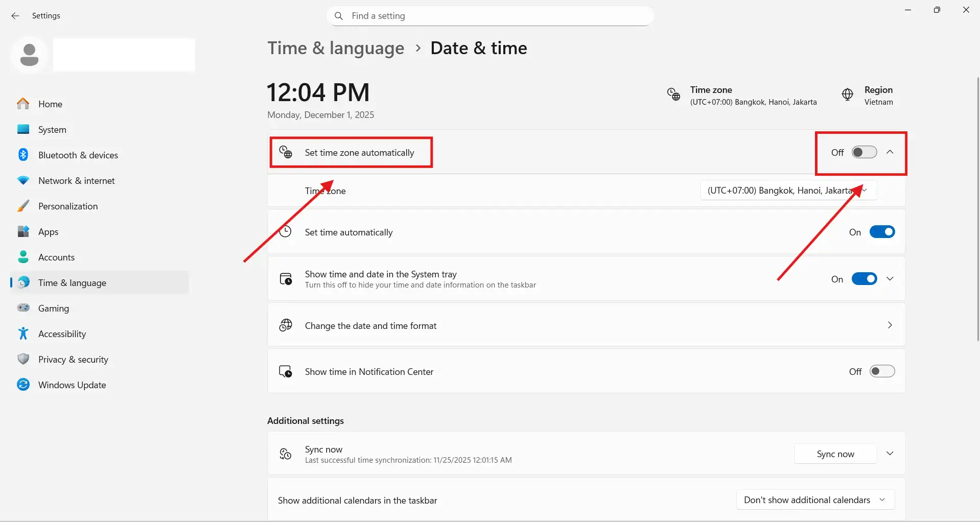Click the Find a setting search box
980x522 pixels.
coord(491,16)
